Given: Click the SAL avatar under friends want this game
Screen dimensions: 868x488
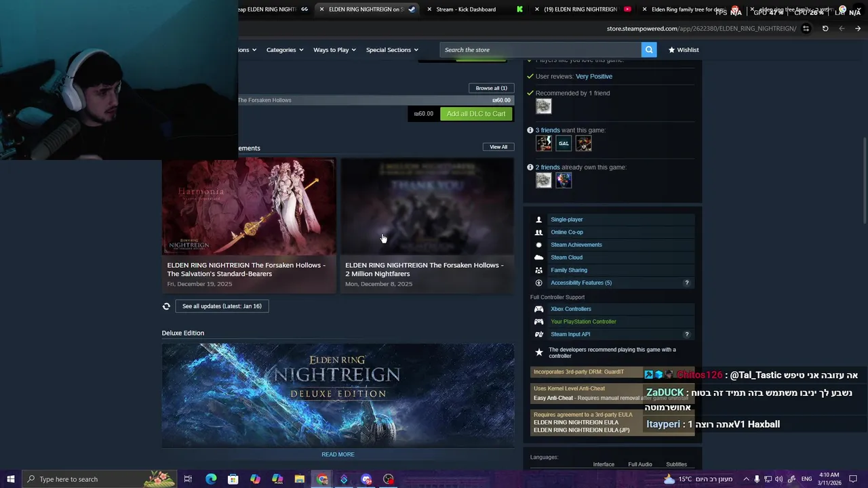Looking at the screenshot, I should [x=564, y=143].
